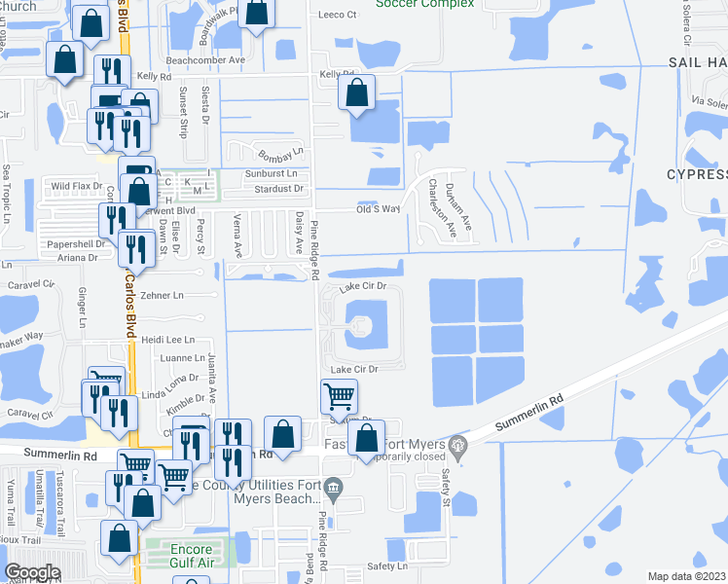The image size is (728, 584).
Task: Click the Map data ©2023 attribution
Action: pyautogui.click(x=686, y=576)
